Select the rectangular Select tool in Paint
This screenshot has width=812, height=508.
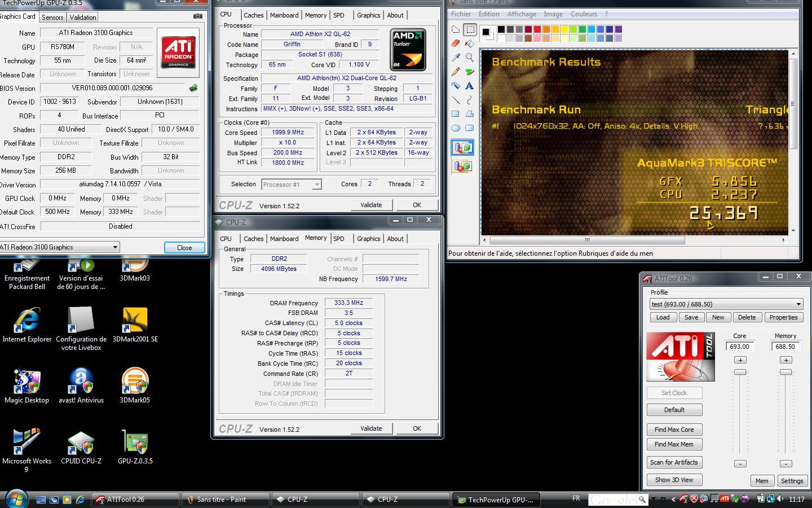click(470, 29)
